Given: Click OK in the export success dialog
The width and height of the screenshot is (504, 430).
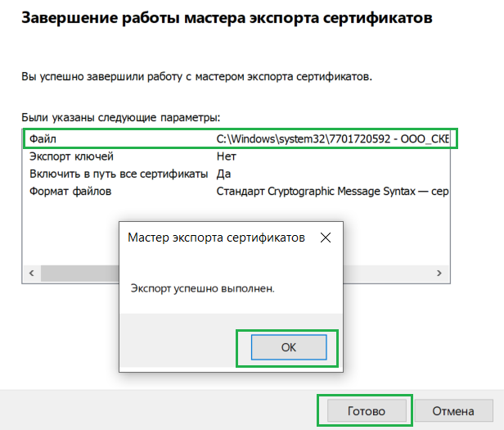Looking at the screenshot, I should pos(287,347).
